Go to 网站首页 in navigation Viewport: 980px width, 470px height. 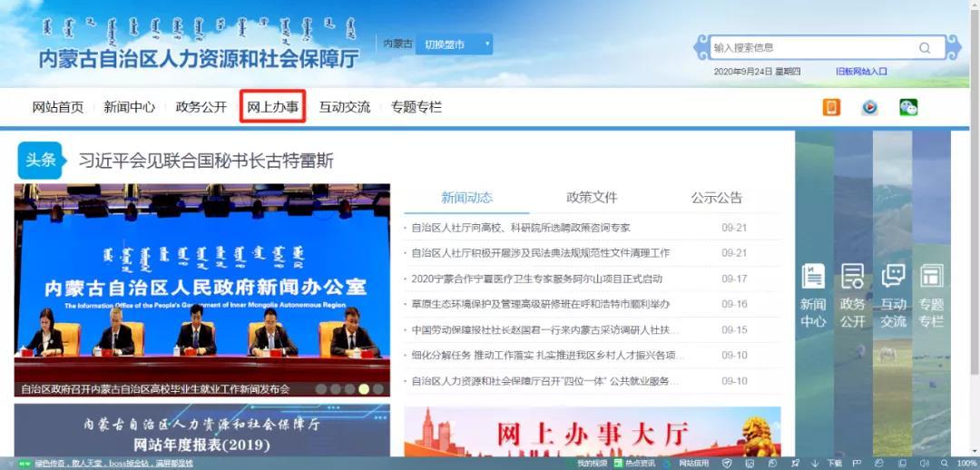point(57,107)
